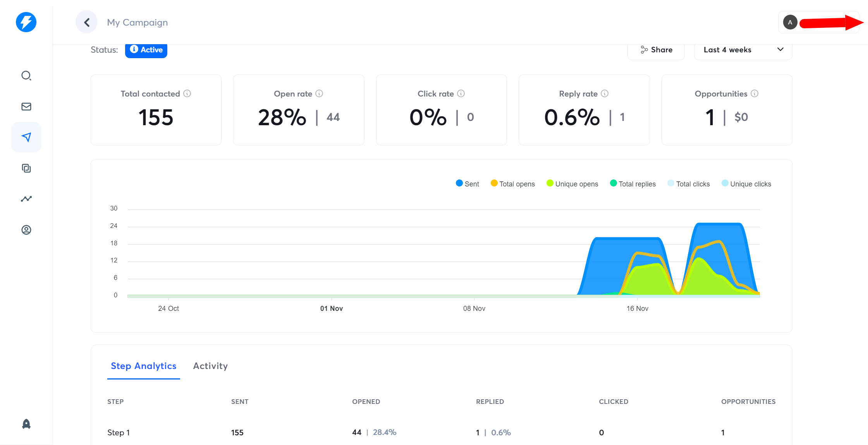Click the OPPORTUNITIES column header
Image resolution: width=868 pixels, height=445 pixels.
click(748, 402)
